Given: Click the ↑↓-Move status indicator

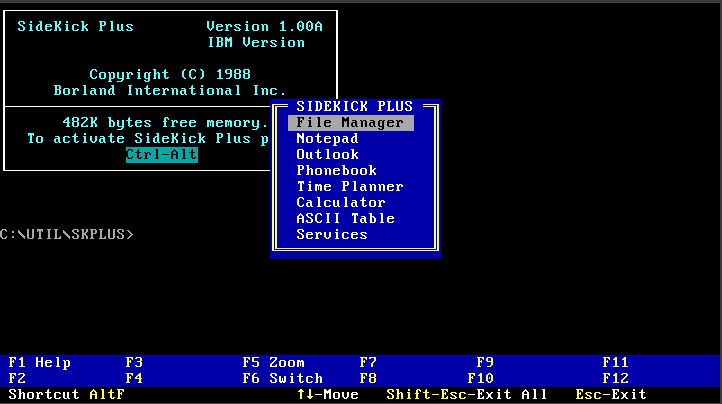Looking at the screenshot, I should pos(328,395).
